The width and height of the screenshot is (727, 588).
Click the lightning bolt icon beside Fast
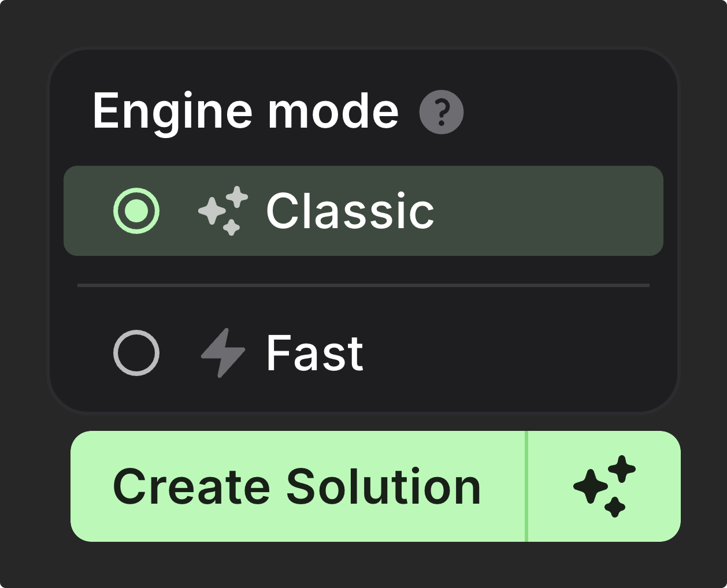point(223,352)
